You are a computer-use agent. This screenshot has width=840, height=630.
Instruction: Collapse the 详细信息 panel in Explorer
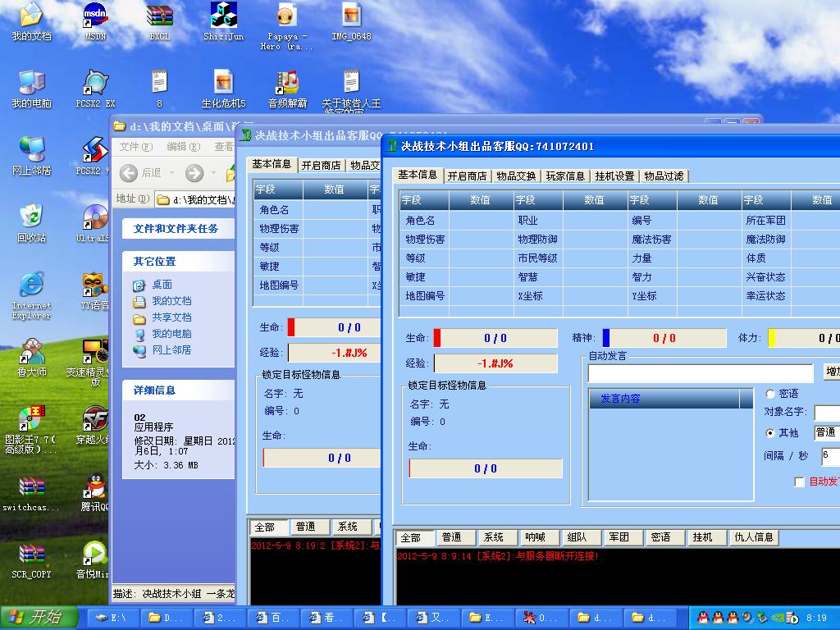point(178,390)
